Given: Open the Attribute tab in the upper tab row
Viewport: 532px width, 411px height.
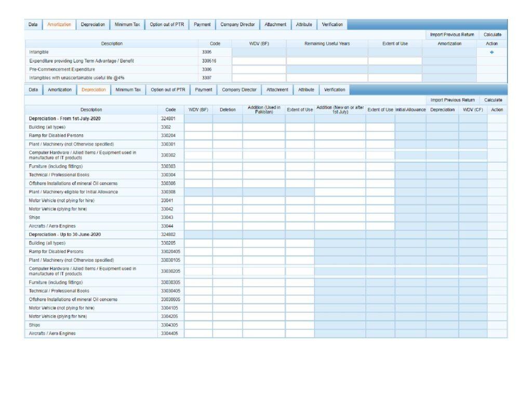Looking at the screenshot, I should [x=304, y=24].
